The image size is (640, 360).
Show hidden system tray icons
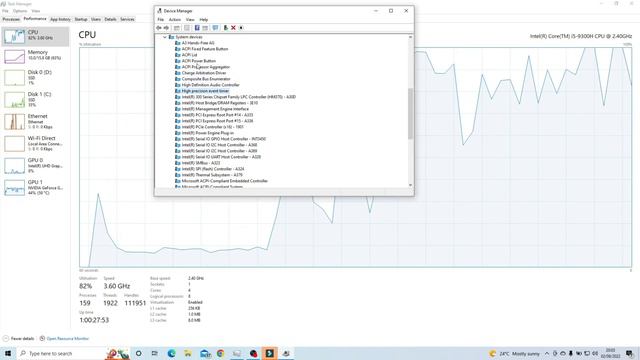point(547,353)
